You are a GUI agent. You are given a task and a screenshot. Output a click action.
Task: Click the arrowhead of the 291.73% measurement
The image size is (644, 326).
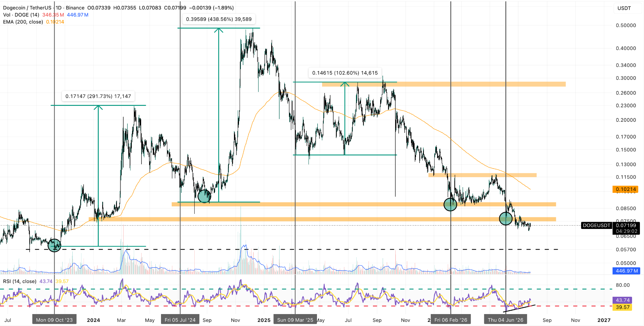tap(98, 107)
